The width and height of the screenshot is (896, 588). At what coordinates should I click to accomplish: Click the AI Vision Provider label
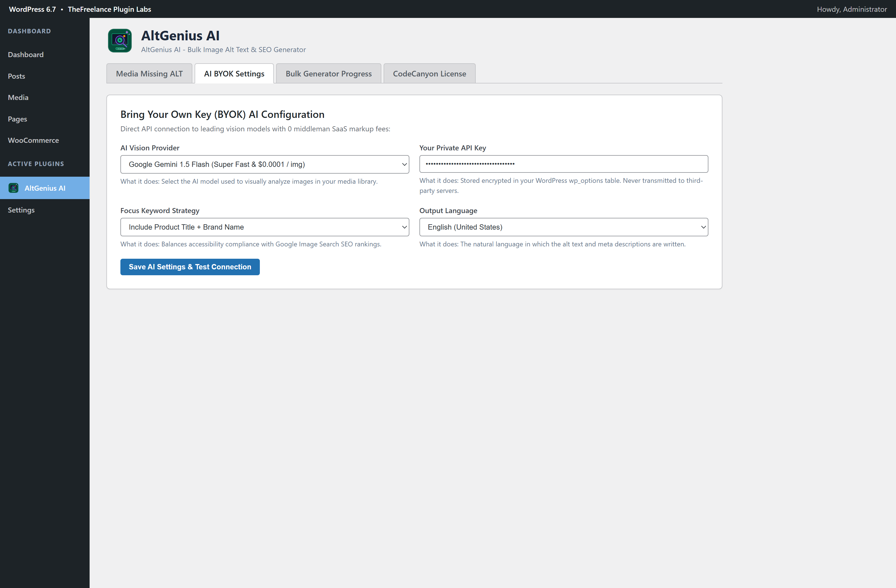tap(150, 148)
